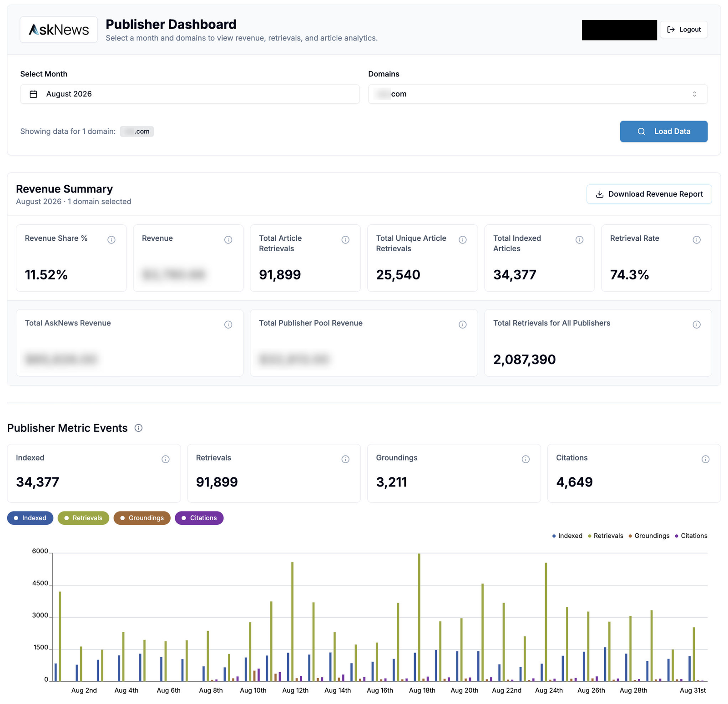Click the 2,087,390 total retrievals value

[525, 360]
